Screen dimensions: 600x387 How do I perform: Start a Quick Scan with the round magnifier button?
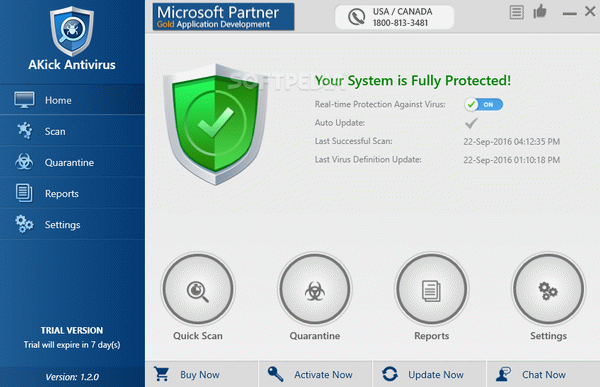coord(198,289)
